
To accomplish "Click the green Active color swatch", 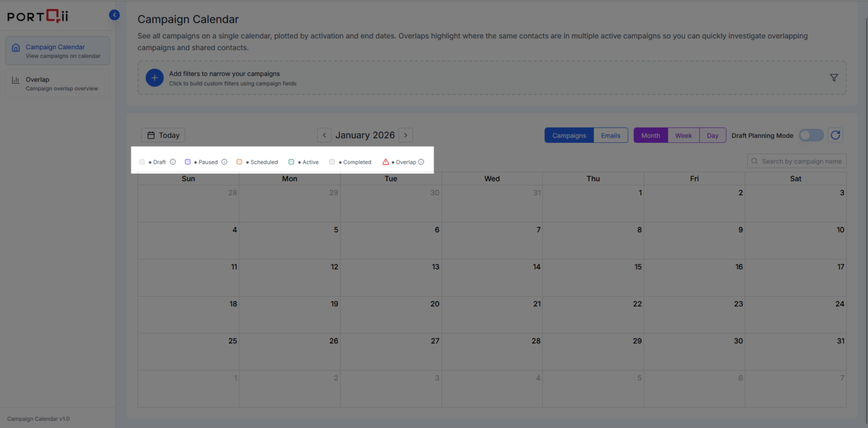I will 291,162.
